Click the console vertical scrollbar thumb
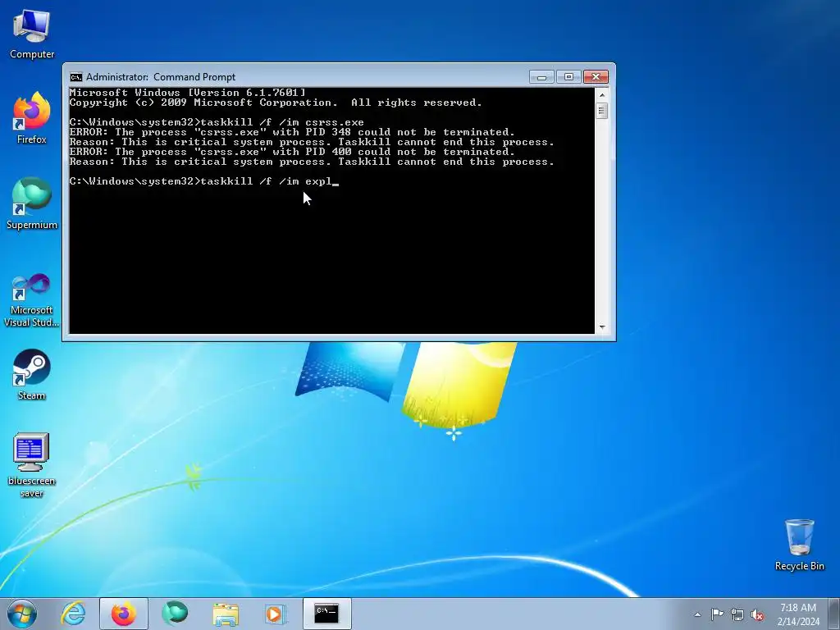This screenshot has width=840, height=630. point(602,111)
